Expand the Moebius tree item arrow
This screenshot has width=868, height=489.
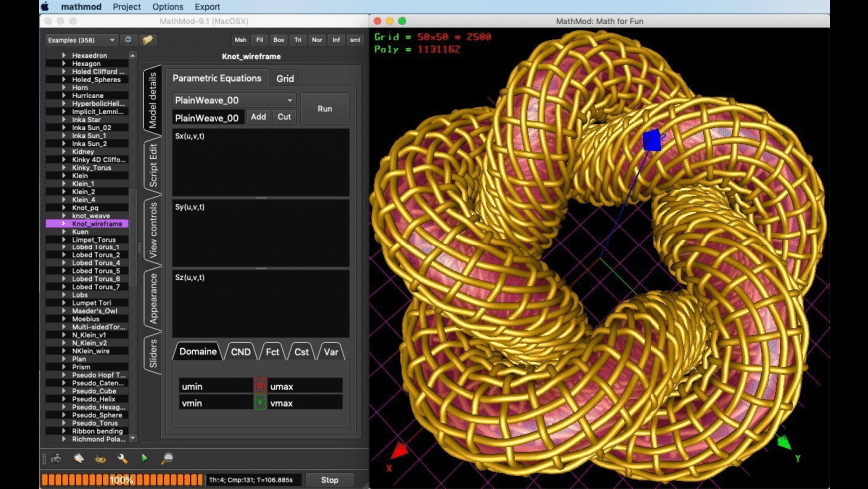coord(64,319)
